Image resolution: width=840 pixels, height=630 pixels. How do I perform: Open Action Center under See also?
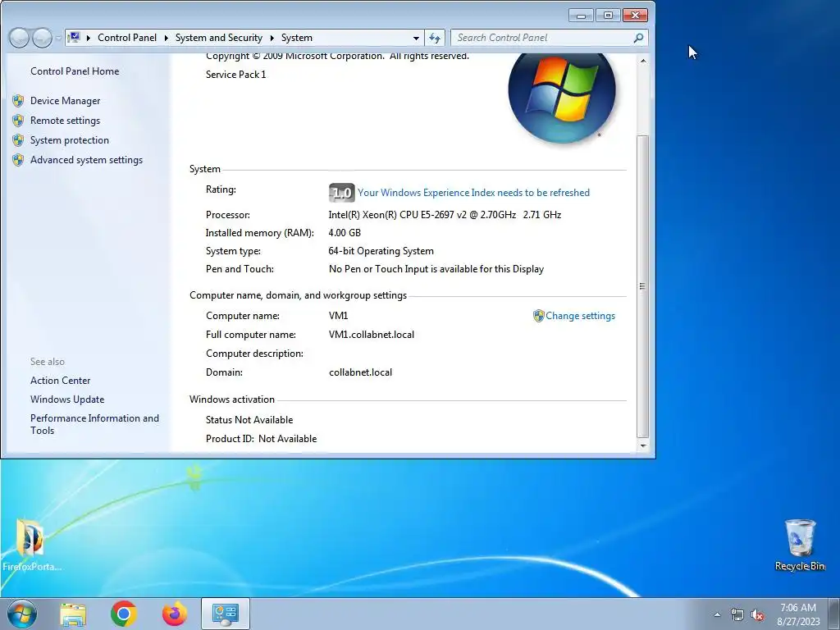pos(60,381)
